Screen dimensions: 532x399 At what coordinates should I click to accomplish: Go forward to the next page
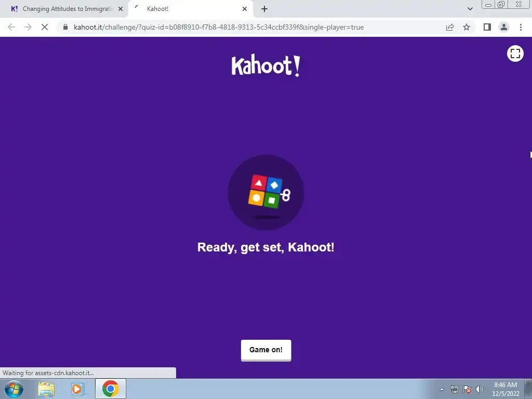click(x=28, y=27)
